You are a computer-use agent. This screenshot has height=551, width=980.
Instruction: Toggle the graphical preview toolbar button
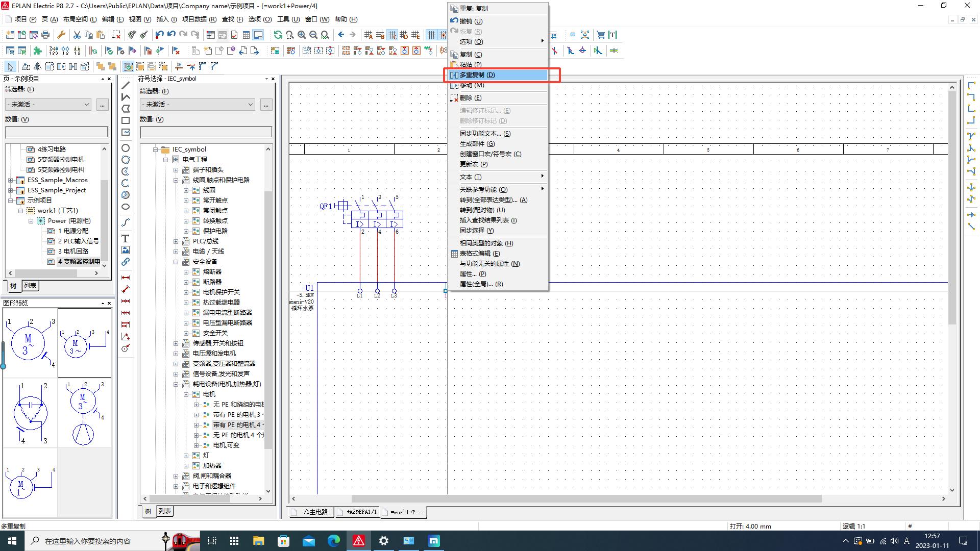click(258, 35)
